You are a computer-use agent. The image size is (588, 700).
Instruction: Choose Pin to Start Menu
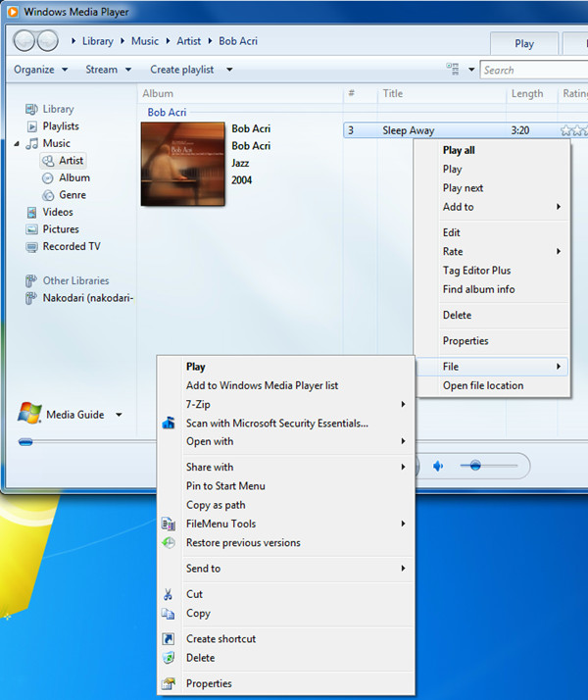click(x=225, y=485)
